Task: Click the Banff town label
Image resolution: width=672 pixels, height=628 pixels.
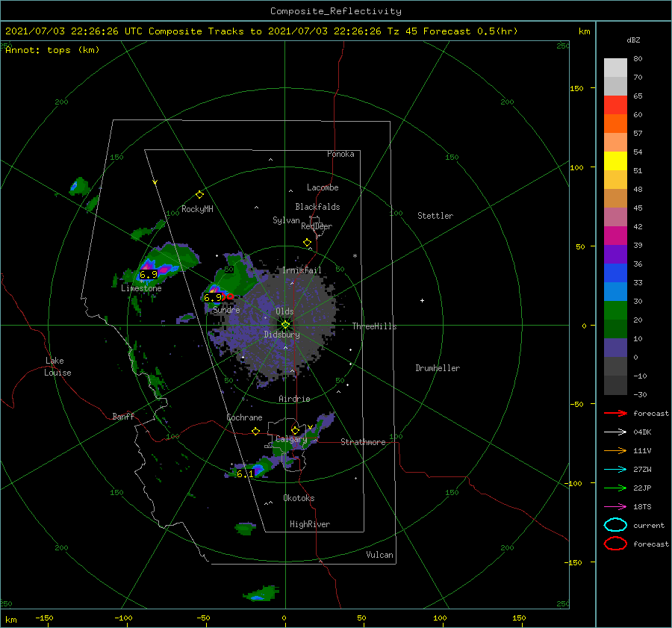Action: [123, 416]
